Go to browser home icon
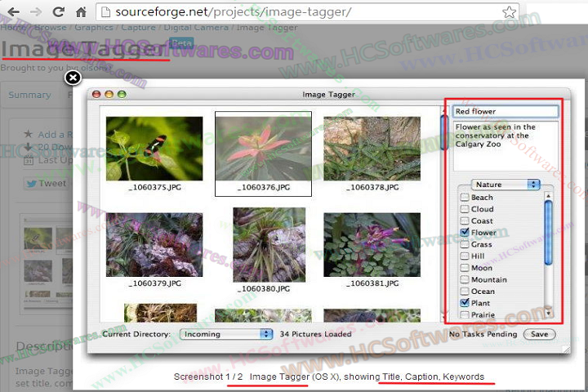588x392 pixels. coord(81,12)
